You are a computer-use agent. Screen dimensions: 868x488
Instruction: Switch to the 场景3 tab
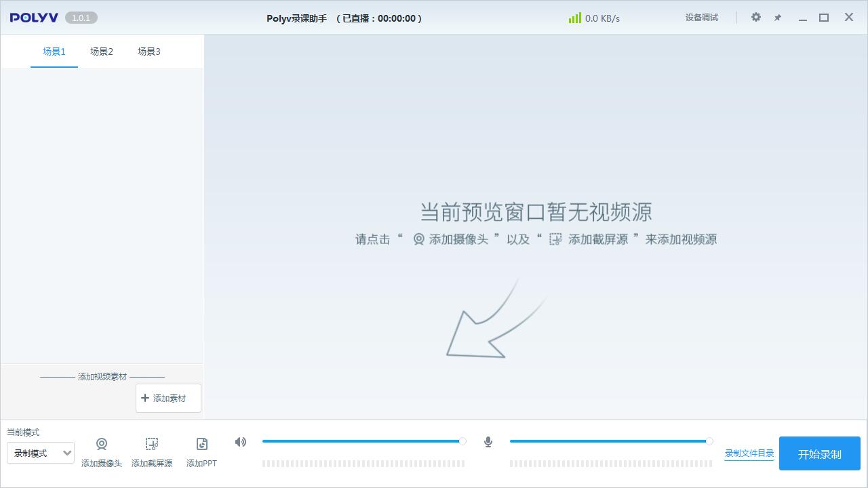pos(149,51)
